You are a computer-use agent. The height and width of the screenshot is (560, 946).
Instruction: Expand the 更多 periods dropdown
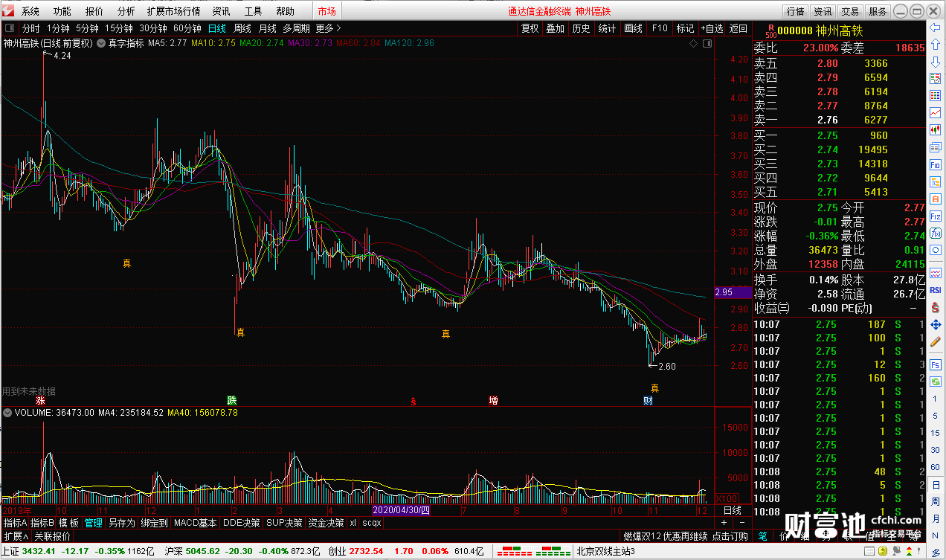coord(328,28)
